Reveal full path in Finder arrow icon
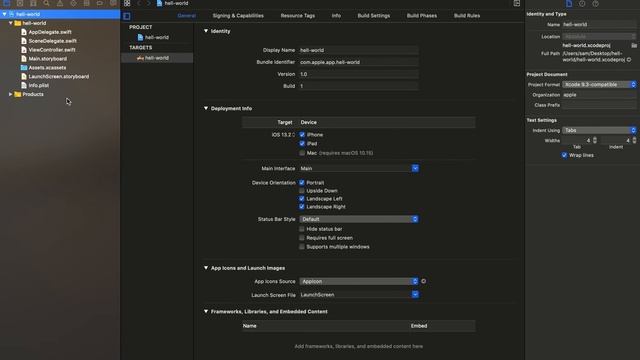640x360 pixels. click(x=629, y=60)
